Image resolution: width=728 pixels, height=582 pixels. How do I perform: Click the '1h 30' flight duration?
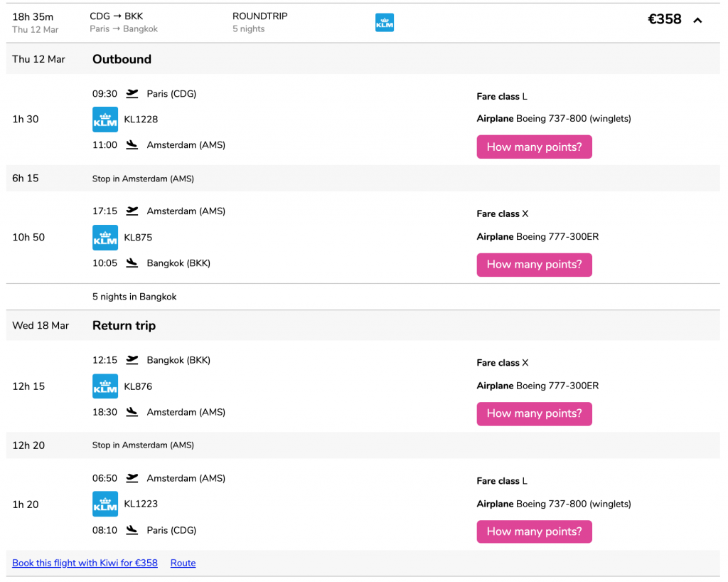(25, 120)
